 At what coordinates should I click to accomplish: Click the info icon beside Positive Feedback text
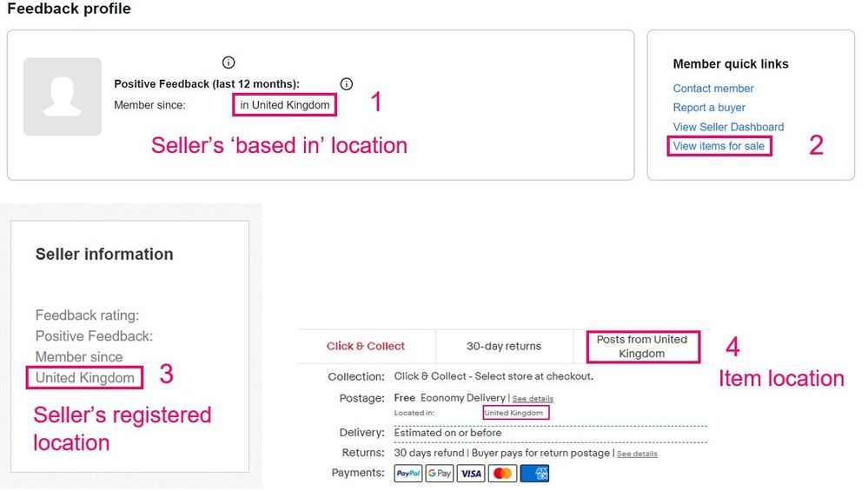coord(347,84)
